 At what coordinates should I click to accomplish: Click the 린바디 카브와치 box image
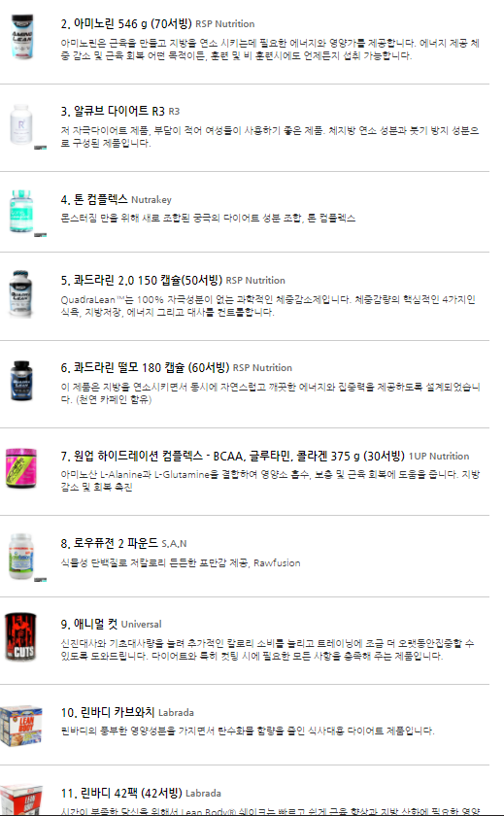tap(20, 725)
